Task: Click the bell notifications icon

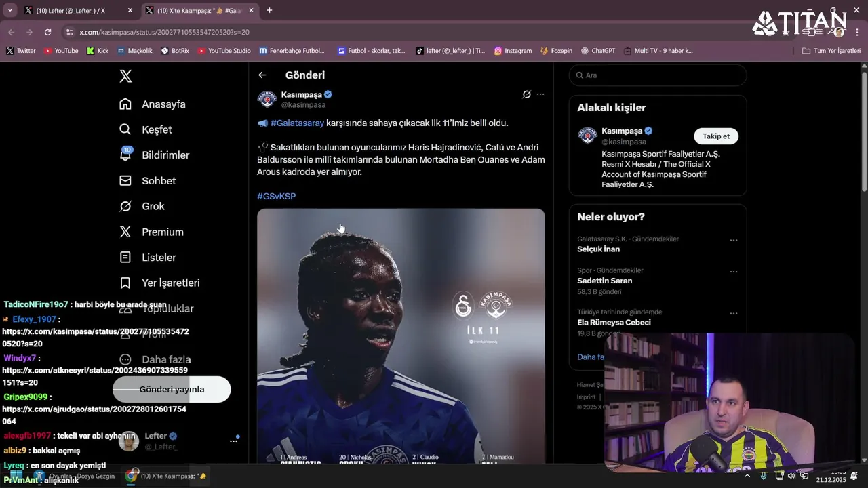Action: (125, 155)
